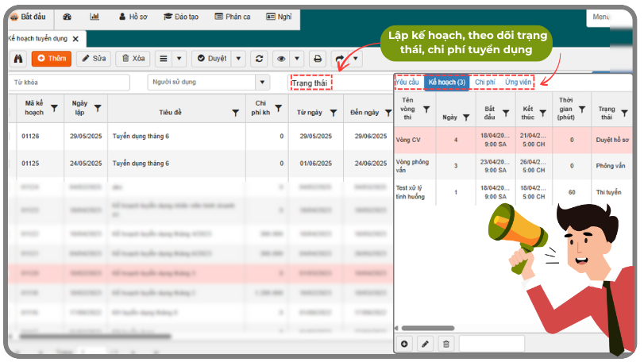
Task: Expand the dropdown arrow beside the list menu icon
Action: tap(179, 59)
